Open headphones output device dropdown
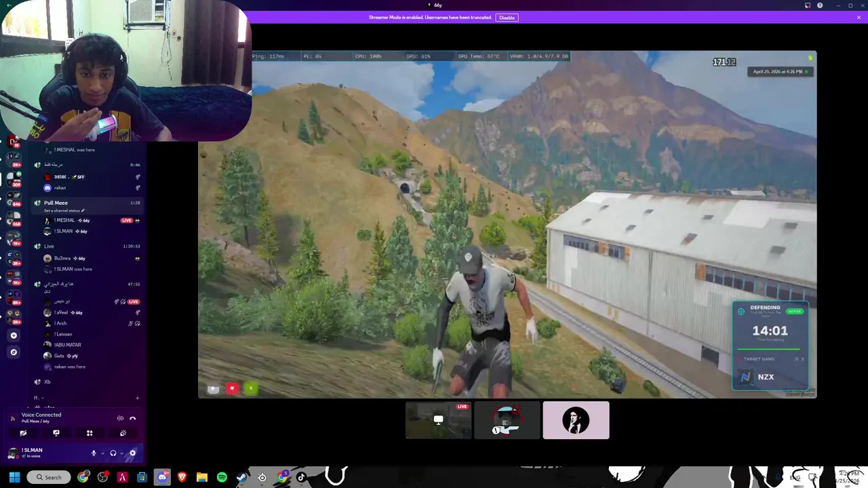 [121, 453]
